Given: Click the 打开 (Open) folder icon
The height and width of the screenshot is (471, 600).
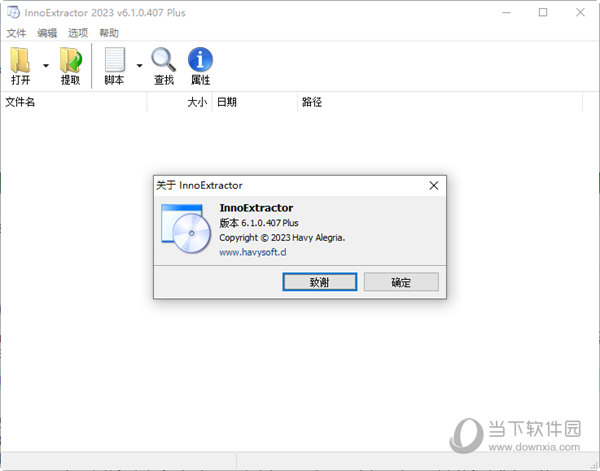Looking at the screenshot, I should [20, 60].
